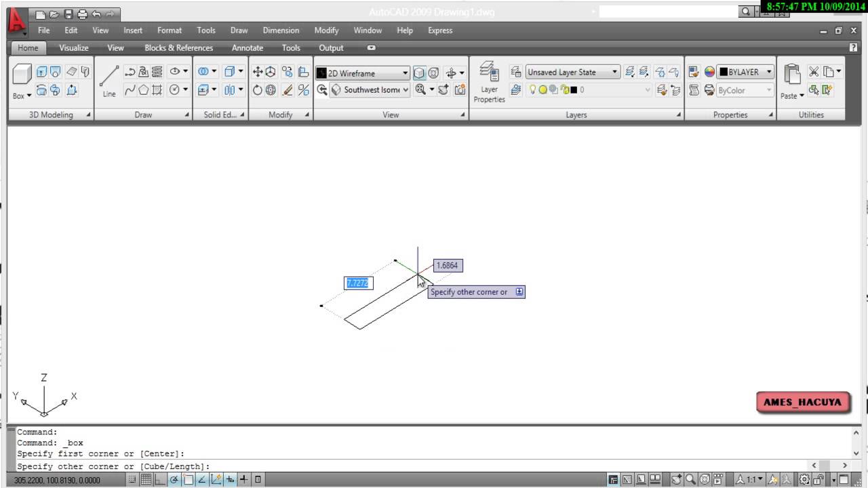Open the Format menu

click(x=170, y=30)
